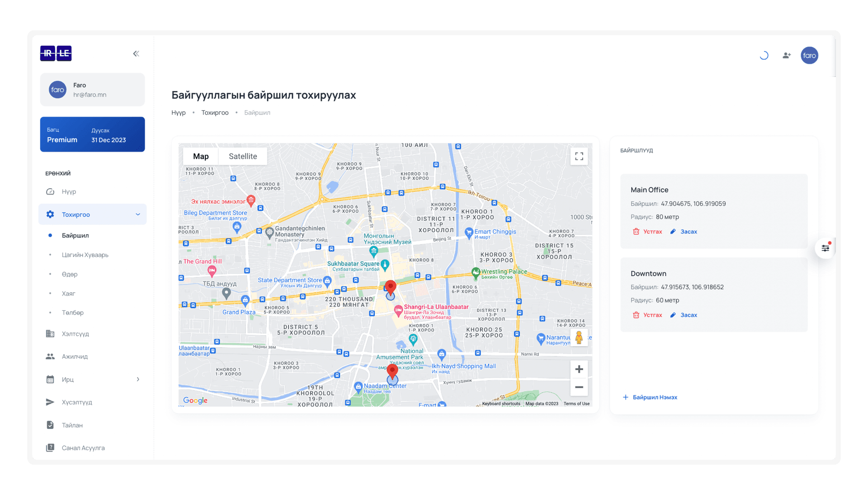Screen dimensions: 868x495
Task: Open the Ажилчид menu item
Action: click(x=75, y=357)
